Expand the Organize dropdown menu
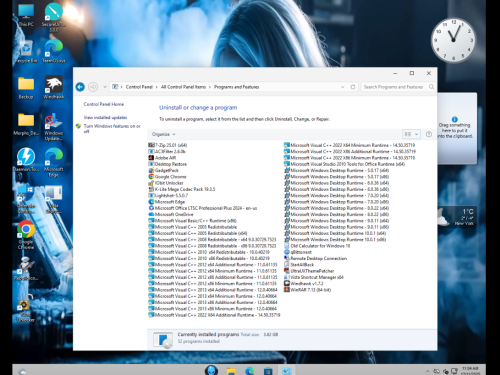This screenshot has width=500, height=375. pyautogui.click(x=163, y=134)
